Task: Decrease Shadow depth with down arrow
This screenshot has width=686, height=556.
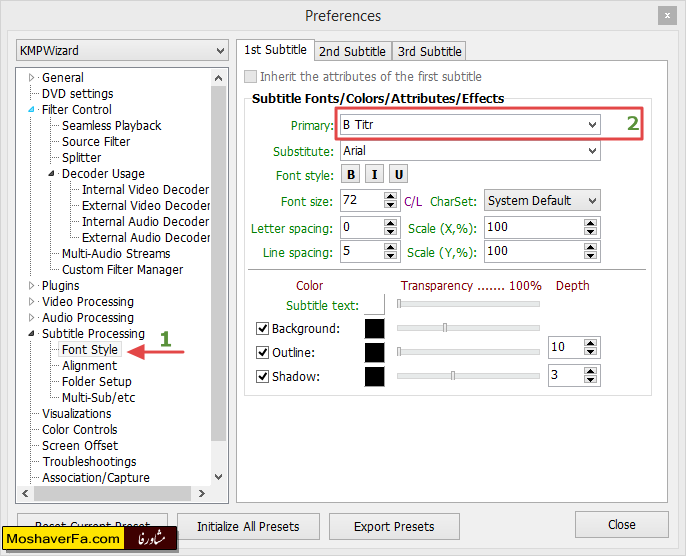Action: pyautogui.click(x=591, y=381)
